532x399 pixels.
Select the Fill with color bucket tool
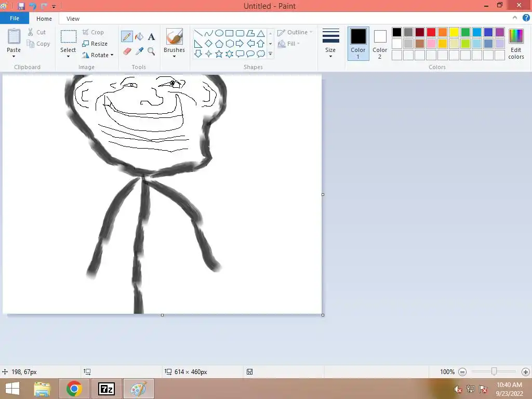(139, 36)
